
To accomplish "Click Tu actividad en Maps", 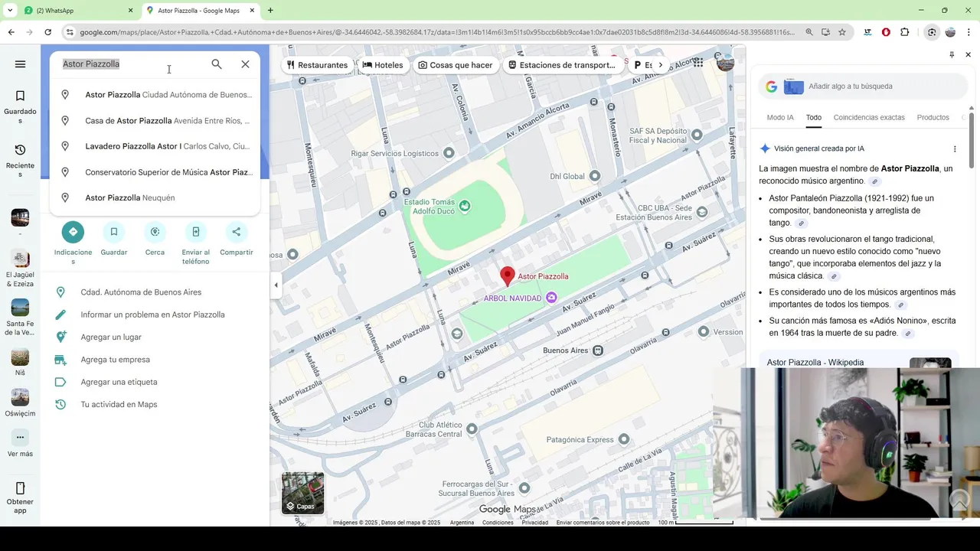I will [x=119, y=404].
